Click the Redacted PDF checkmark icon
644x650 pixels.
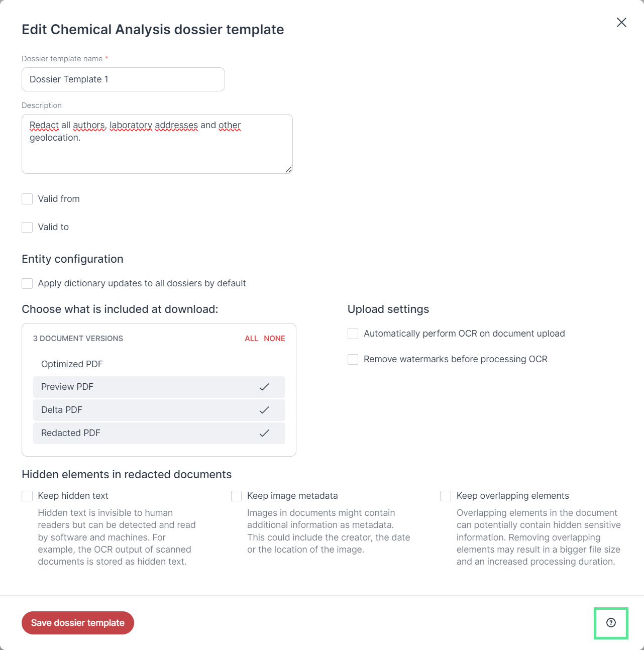coord(264,433)
